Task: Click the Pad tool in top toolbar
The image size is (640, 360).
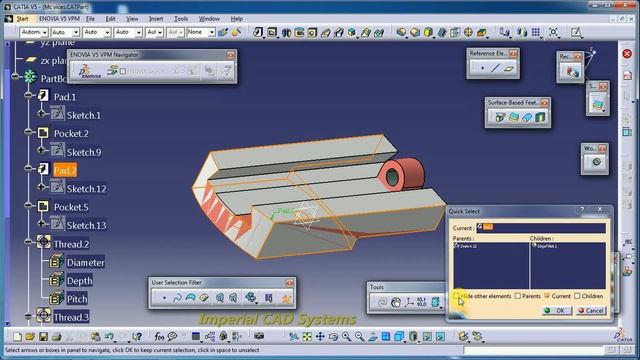Action: 258,32
